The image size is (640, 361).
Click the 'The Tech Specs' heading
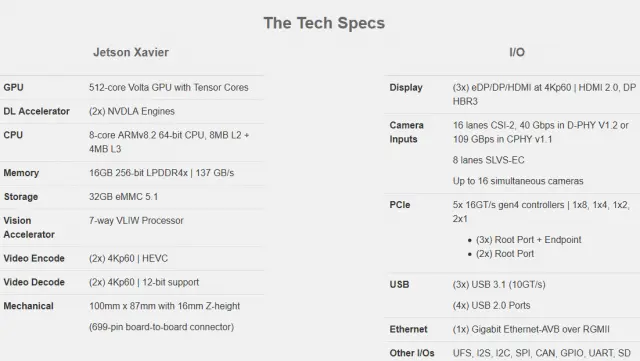[x=324, y=23]
